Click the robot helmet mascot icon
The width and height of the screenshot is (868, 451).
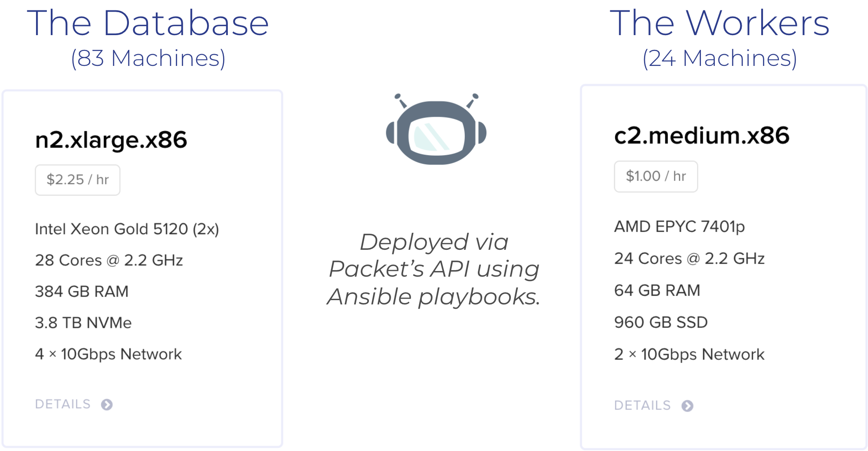click(x=436, y=129)
